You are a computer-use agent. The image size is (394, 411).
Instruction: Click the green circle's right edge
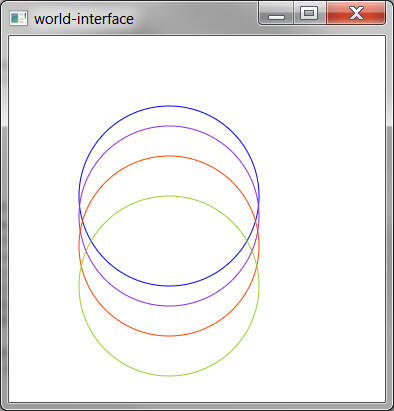[x=259, y=286]
